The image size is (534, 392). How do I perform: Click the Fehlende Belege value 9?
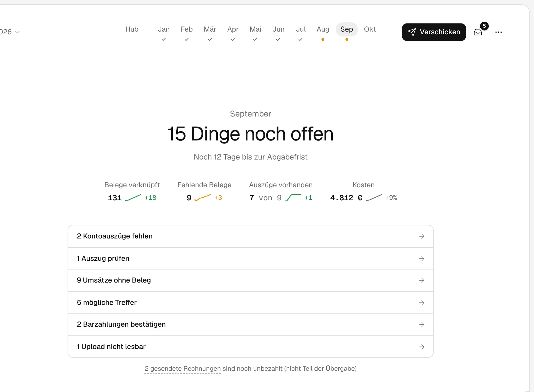coord(189,198)
